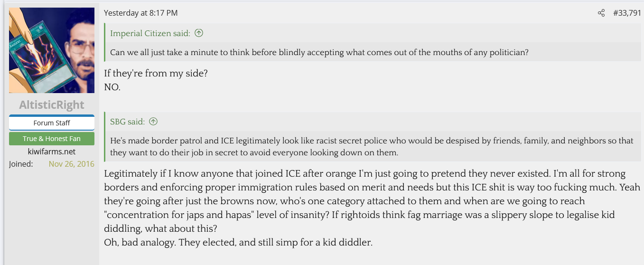Click the Forum Staff badge
This screenshot has height=265, width=644.
point(52,123)
